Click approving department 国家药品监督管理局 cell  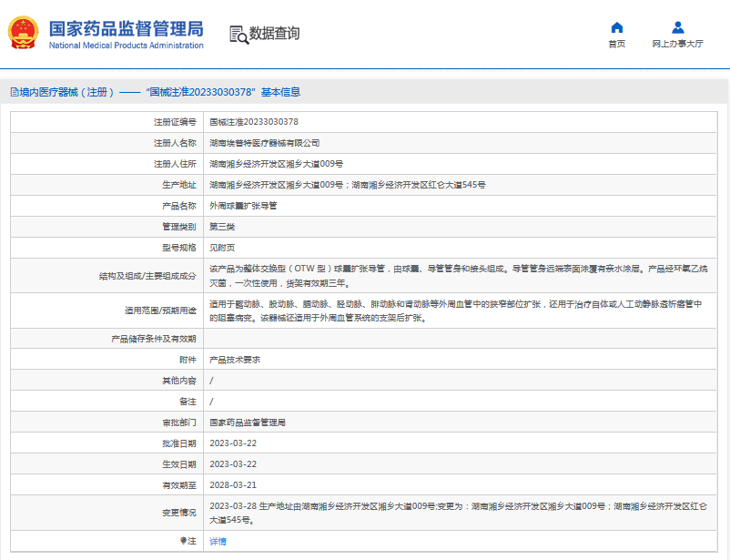coord(248,423)
